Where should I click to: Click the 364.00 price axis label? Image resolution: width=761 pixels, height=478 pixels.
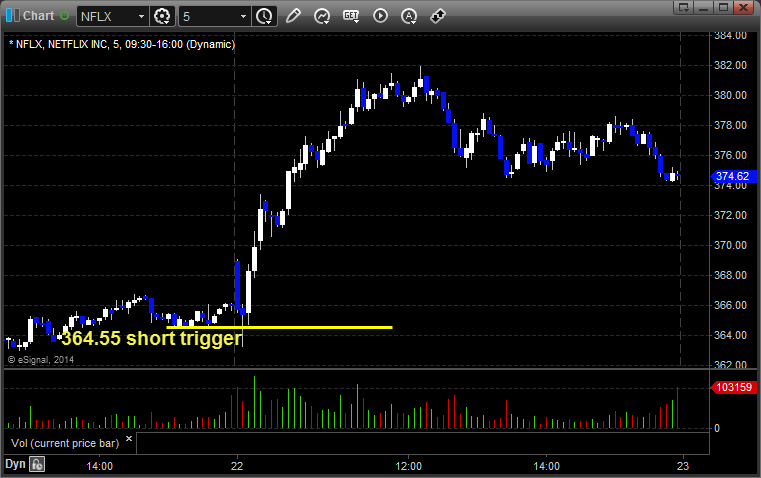point(730,335)
